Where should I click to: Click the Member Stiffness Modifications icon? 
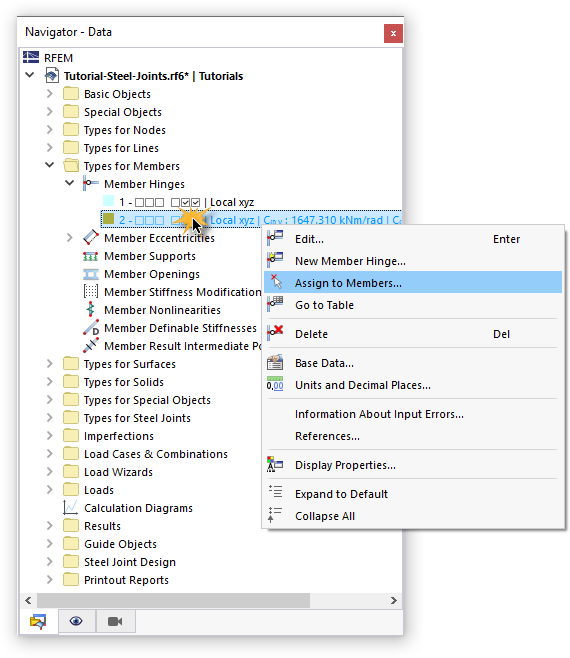91,292
